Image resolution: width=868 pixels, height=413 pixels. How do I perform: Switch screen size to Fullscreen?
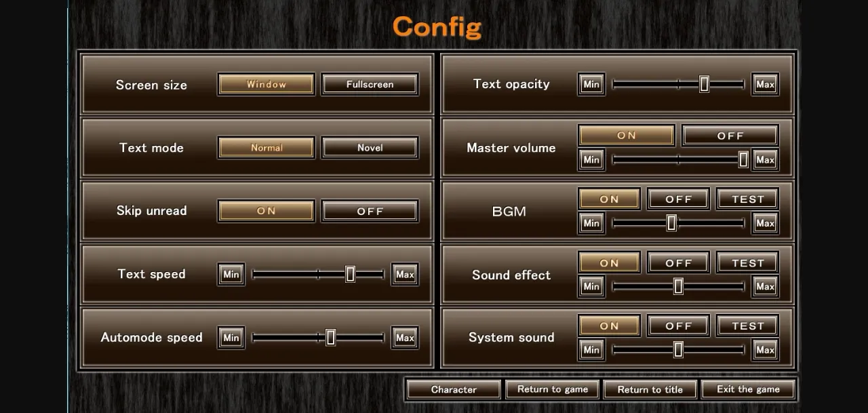(370, 85)
